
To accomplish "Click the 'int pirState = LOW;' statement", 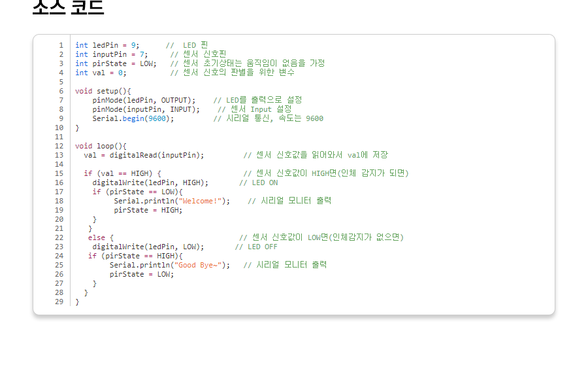I will click(116, 63).
